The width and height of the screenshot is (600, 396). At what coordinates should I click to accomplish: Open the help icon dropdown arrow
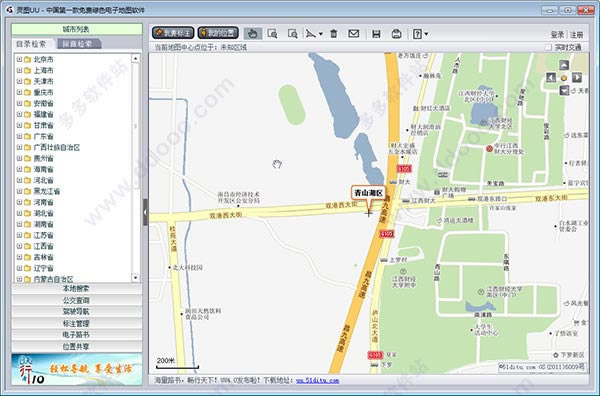point(426,34)
